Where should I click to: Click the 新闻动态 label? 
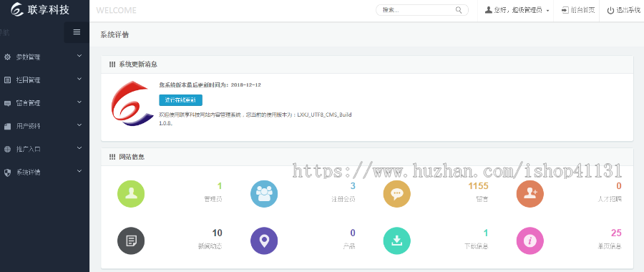pyautogui.click(x=210, y=246)
